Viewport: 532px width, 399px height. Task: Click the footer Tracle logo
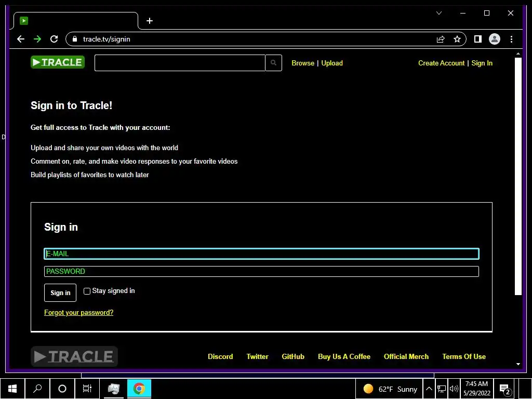click(x=74, y=356)
